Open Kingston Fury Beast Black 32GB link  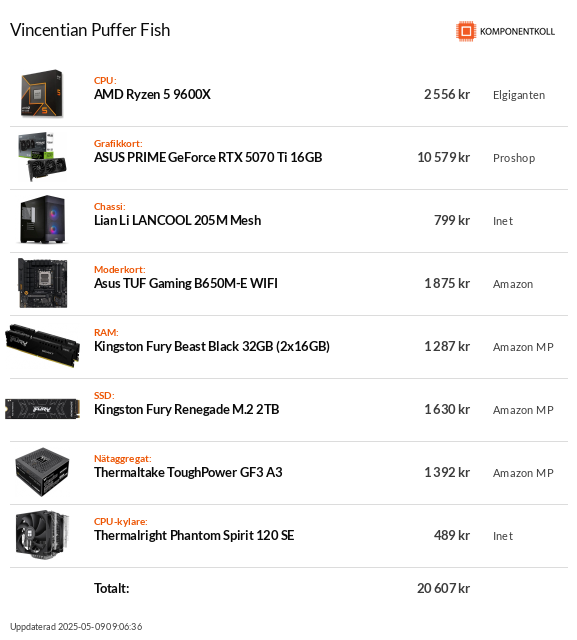point(212,346)
